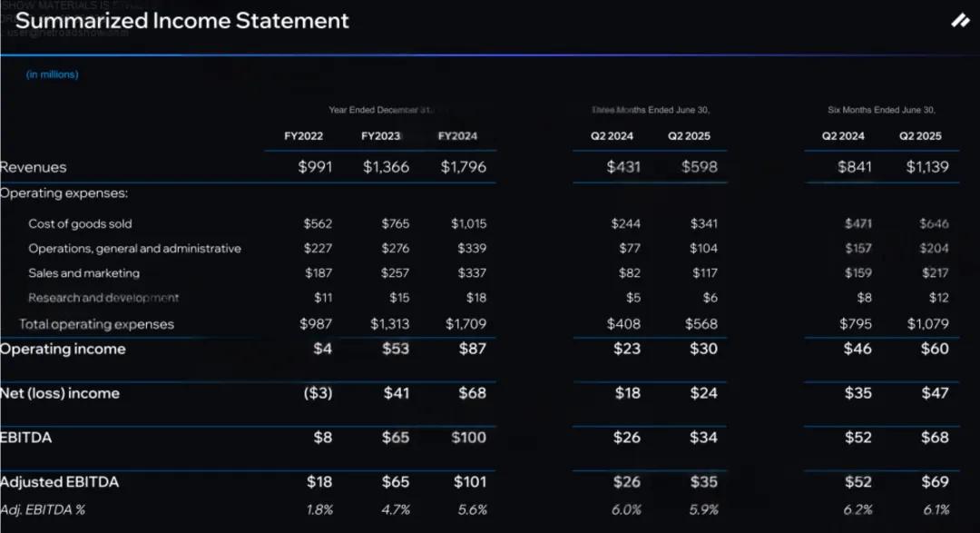This screenshot has width=980, height=533.
Task: Click the "Adj. EBITDA %" label
Action: point(43,509)
